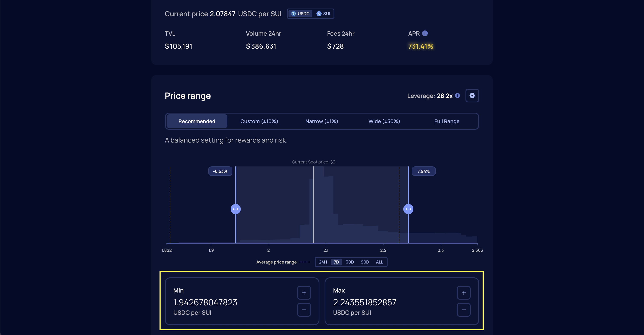Select Full Range option
Image resolution: width=644 pixels, height=335 pixels.
tap(447, 121)
